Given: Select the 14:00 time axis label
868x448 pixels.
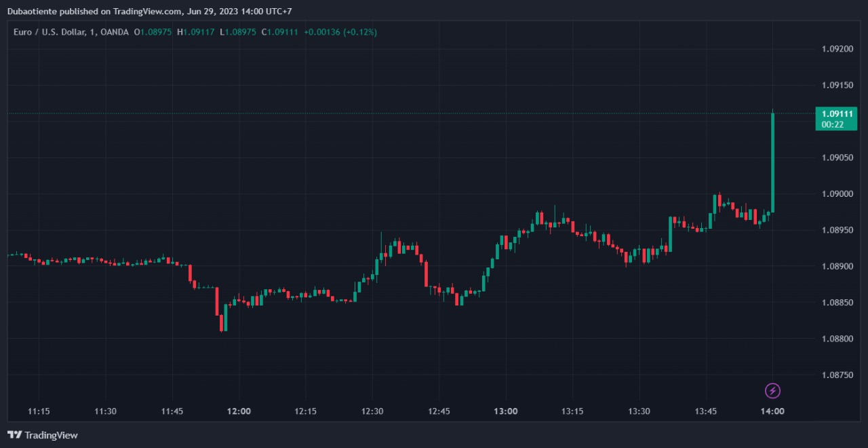Looking at the screenshot, I should (x=772, y=411).
